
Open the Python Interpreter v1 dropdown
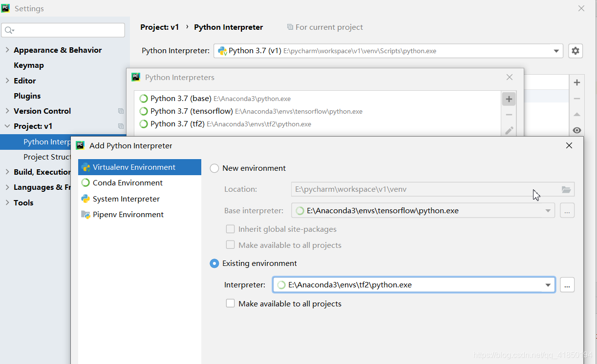click(x=556, y=51)
